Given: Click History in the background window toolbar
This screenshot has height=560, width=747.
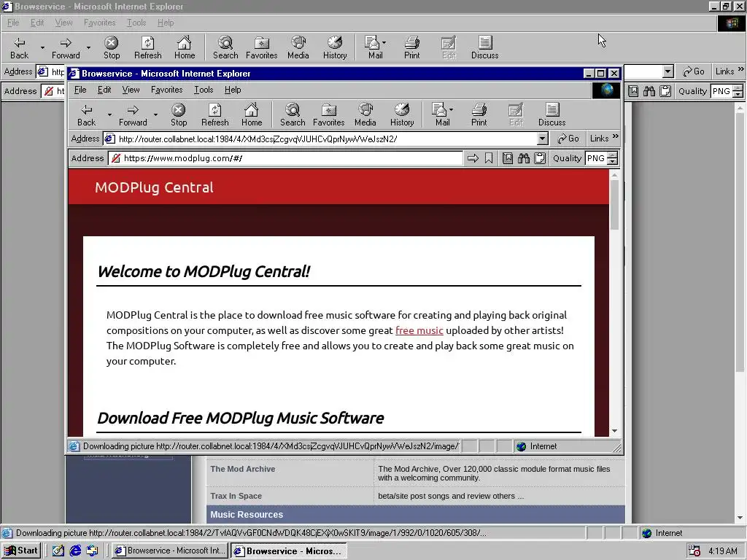Looking at the screenshot, I should tap(335, 48).
